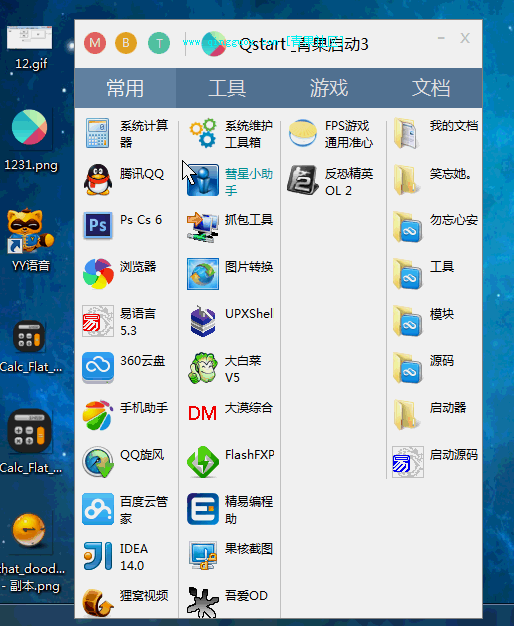Close the Qstart window with X

465,38
